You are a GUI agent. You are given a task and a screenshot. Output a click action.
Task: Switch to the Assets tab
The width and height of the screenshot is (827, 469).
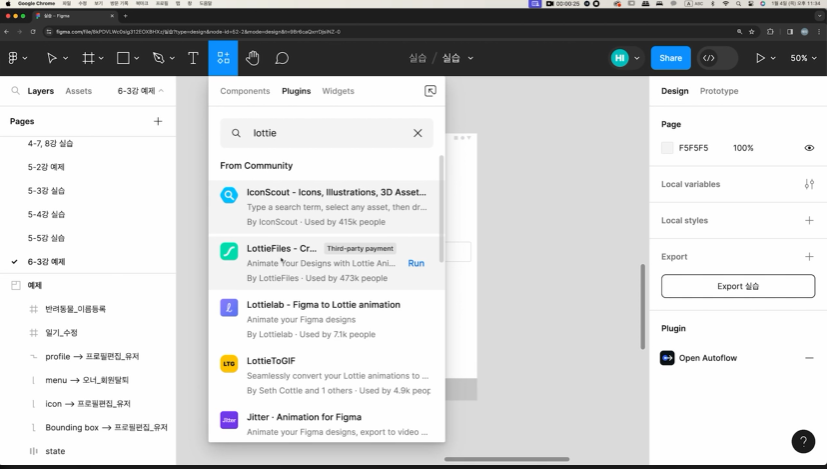[79, 91]
